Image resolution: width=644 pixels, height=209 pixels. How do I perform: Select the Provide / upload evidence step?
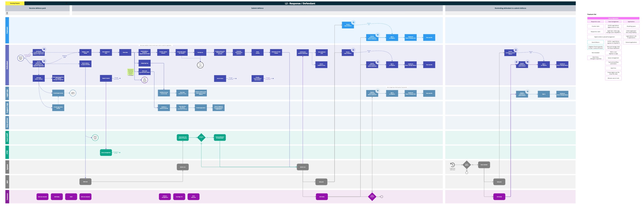(163, 52)
